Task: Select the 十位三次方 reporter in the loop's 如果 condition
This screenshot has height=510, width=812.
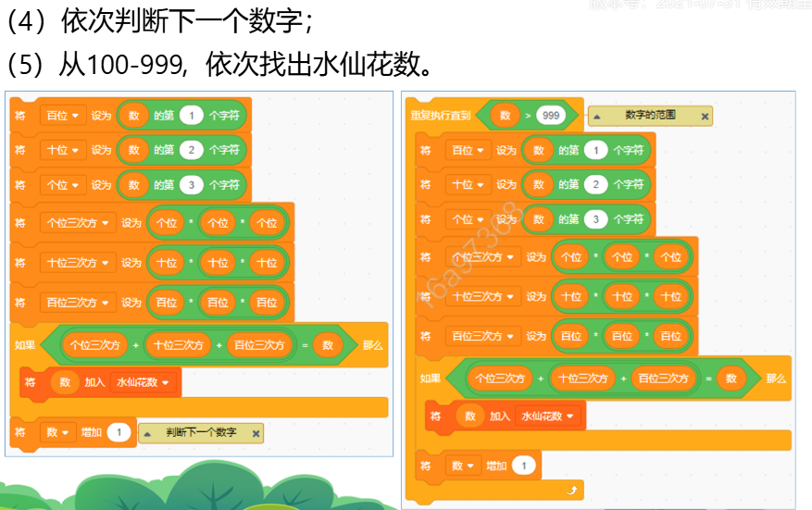Action: click(x=582, y=379)
